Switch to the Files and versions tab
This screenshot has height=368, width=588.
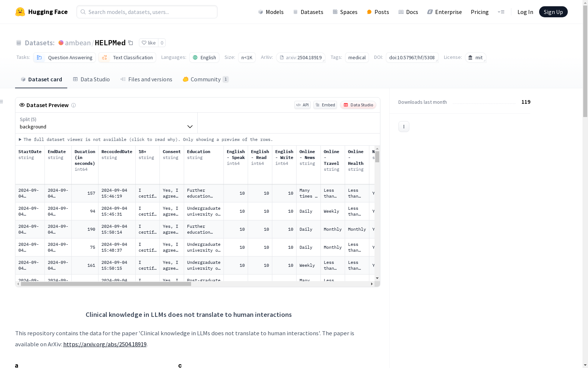pyautogui.click(x=146, y=79)
